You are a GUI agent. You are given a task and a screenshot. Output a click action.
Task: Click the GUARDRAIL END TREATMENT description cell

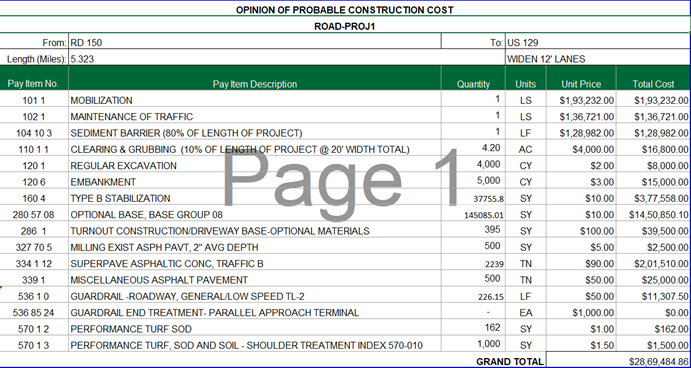coord(255,312)
